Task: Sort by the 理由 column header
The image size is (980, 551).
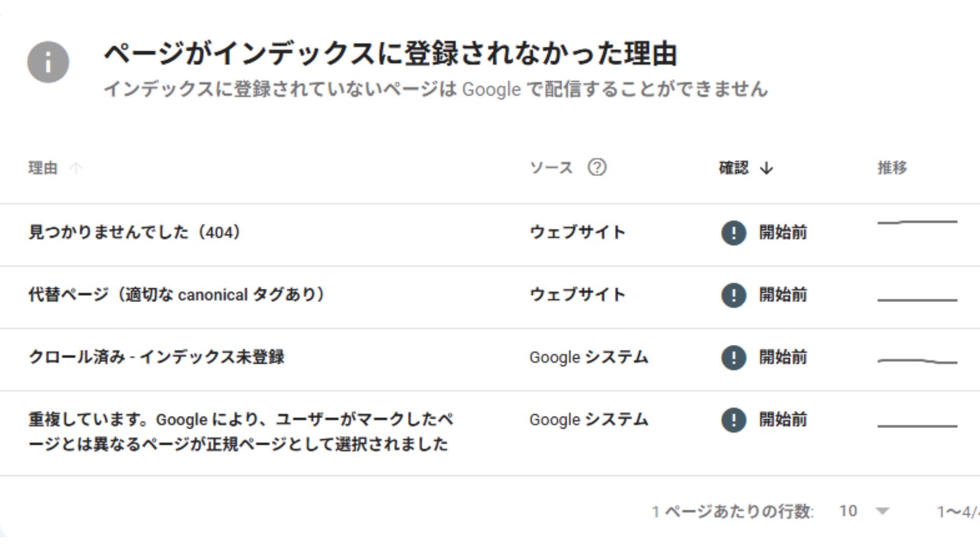Action: coord(43,168)
